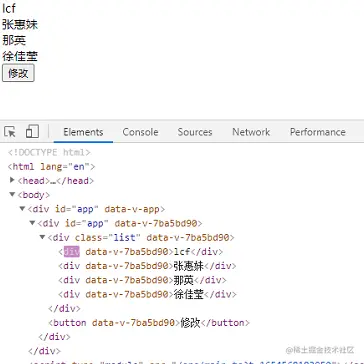
Task: Collapse the div class=list node
Action: [x=42, y=237]
